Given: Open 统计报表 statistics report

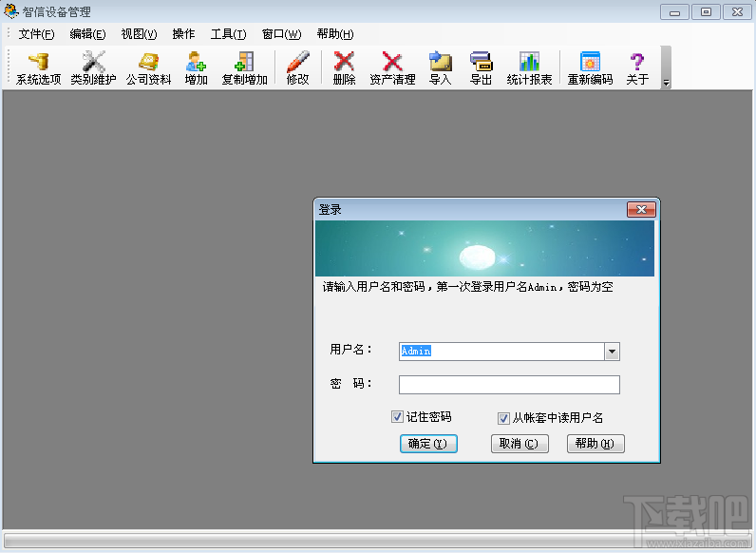Looking at the screenshot, I should pos(529,68).
